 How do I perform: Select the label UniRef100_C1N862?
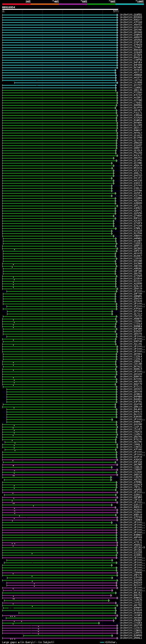point(131,87)
